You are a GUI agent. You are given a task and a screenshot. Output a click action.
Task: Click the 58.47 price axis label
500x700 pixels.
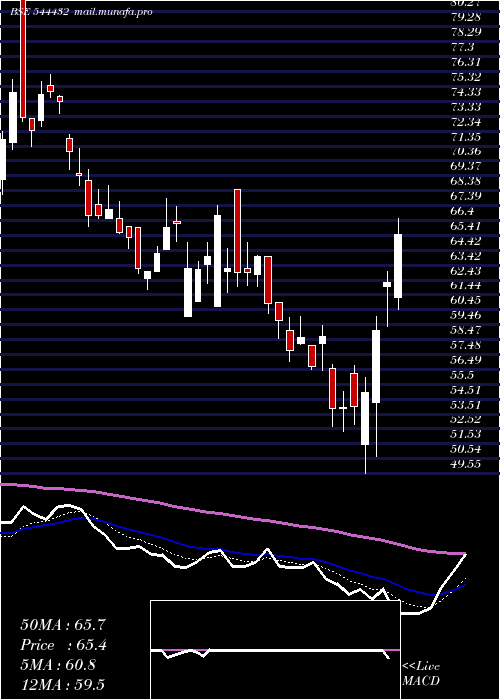(466, 330)
